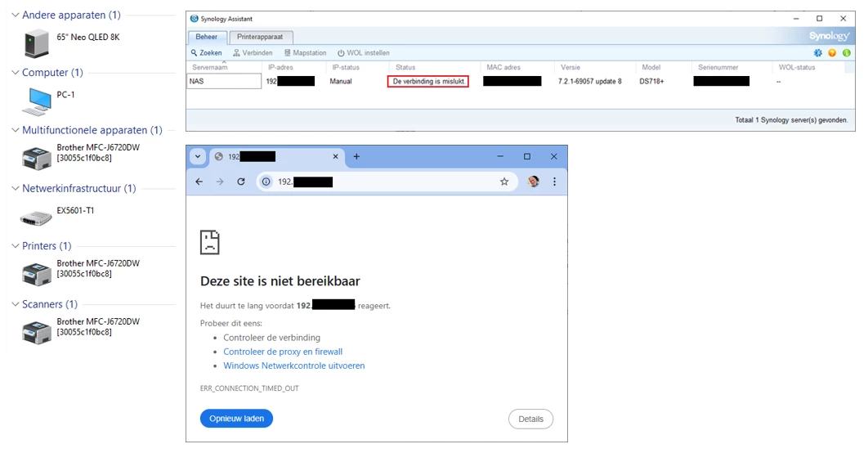Sort by Versie column header

click(x=594, y=68)
